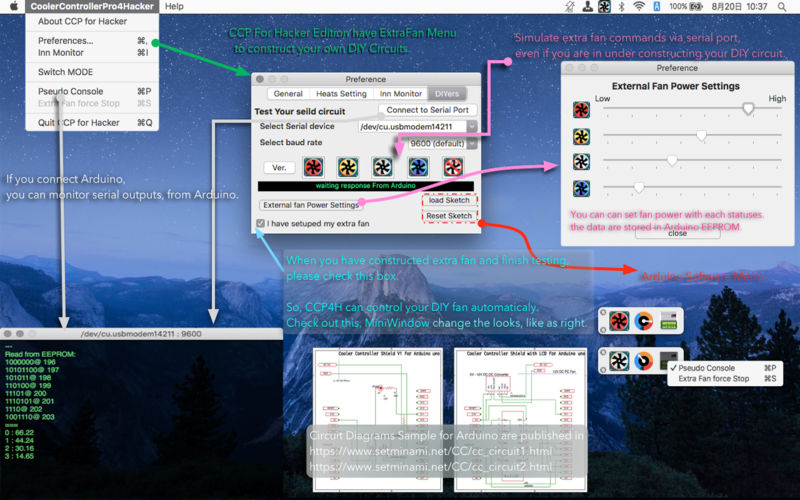Toggle 'I have setuped my extra fan' checkbox
This screenshot has width=800, height=500.
click(x=261, y=223)
